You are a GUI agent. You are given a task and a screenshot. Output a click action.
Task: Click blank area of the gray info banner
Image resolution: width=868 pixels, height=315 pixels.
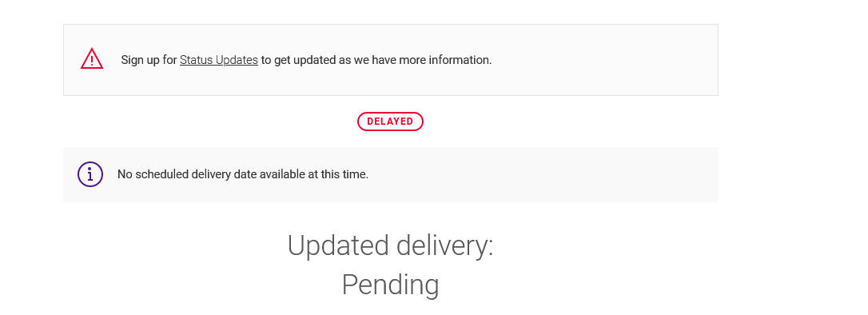tap(543, 174)
